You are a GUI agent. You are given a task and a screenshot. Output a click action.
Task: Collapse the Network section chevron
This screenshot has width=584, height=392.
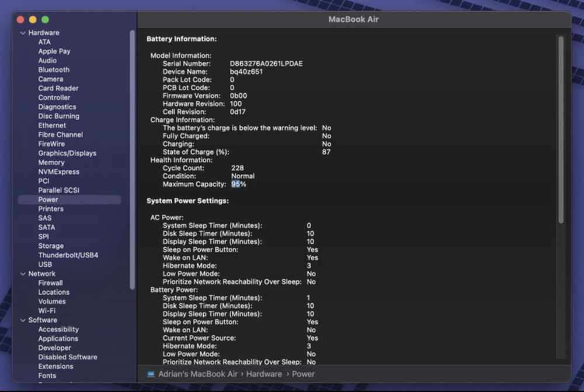coord(23,274)
